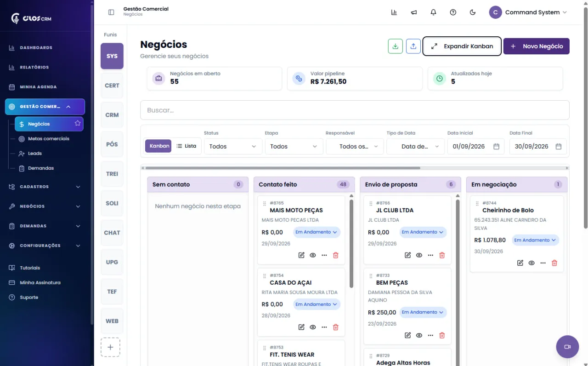Open the Status dropdown
Image resolution: width=588 pixels, height=366 pixels.
click(233, 146)
